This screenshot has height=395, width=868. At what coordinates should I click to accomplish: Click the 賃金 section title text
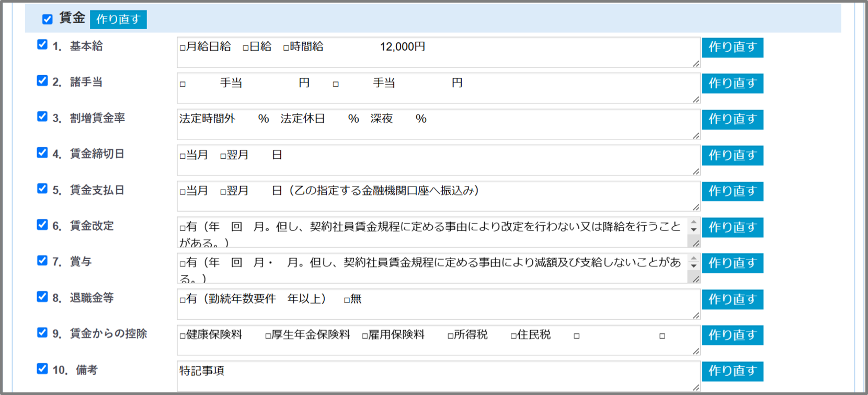[72, 18]
